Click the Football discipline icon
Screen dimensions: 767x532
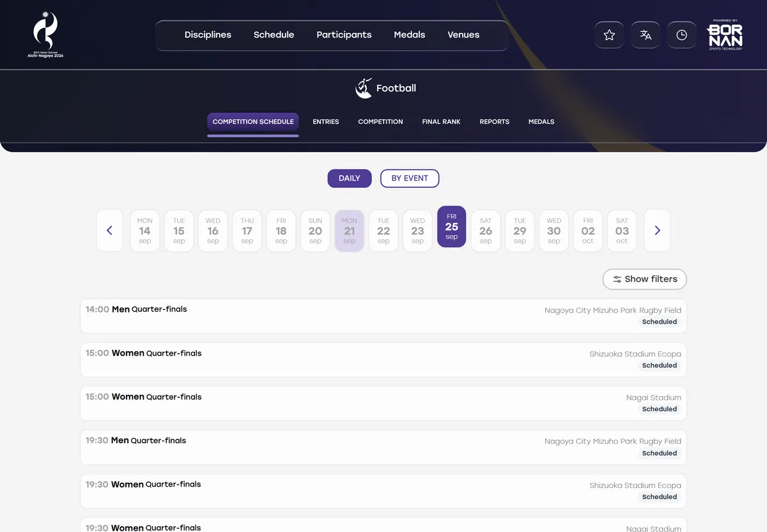click(364, 88)
